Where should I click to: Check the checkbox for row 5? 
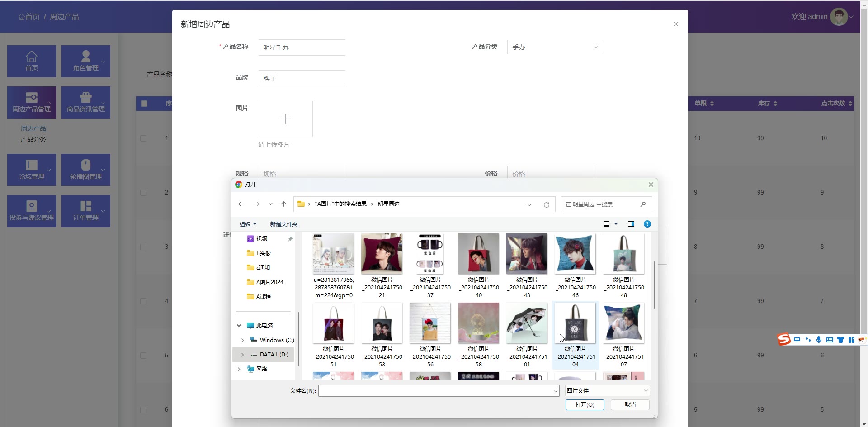(143, 356)
